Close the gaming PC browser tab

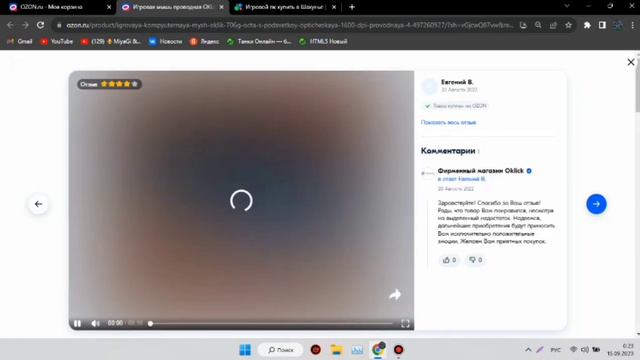pyautogui.click(x=334, y=7)
